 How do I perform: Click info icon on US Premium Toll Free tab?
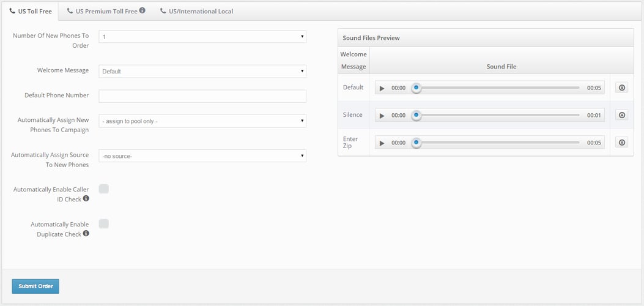point(142,10)
